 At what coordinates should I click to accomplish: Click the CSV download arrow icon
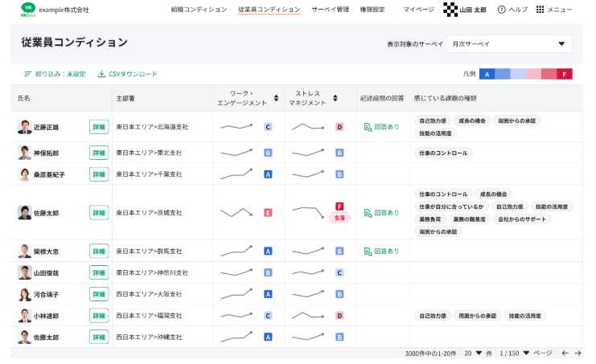[x=101, y=74]
